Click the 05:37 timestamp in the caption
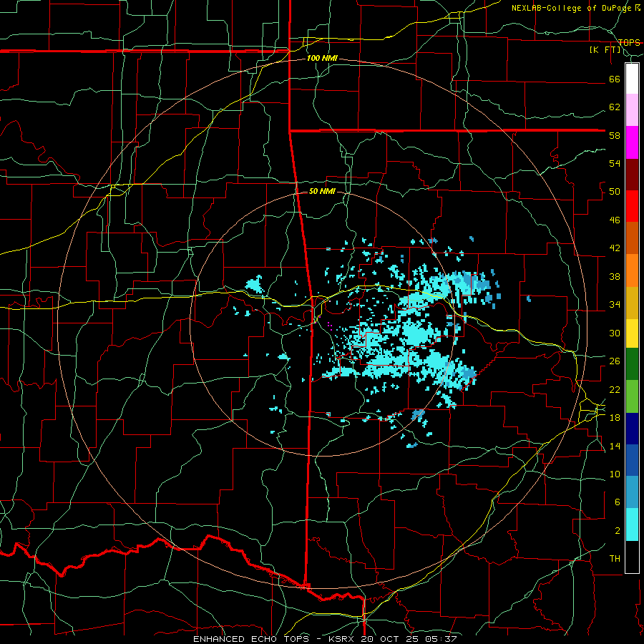Image resolution: width=644 pixels, height=644 pixels. pyautogui.click(x=442, y=639)
